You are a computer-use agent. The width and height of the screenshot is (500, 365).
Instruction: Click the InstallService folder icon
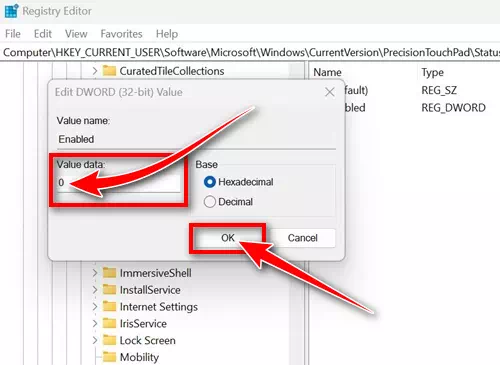coord(109,289)
